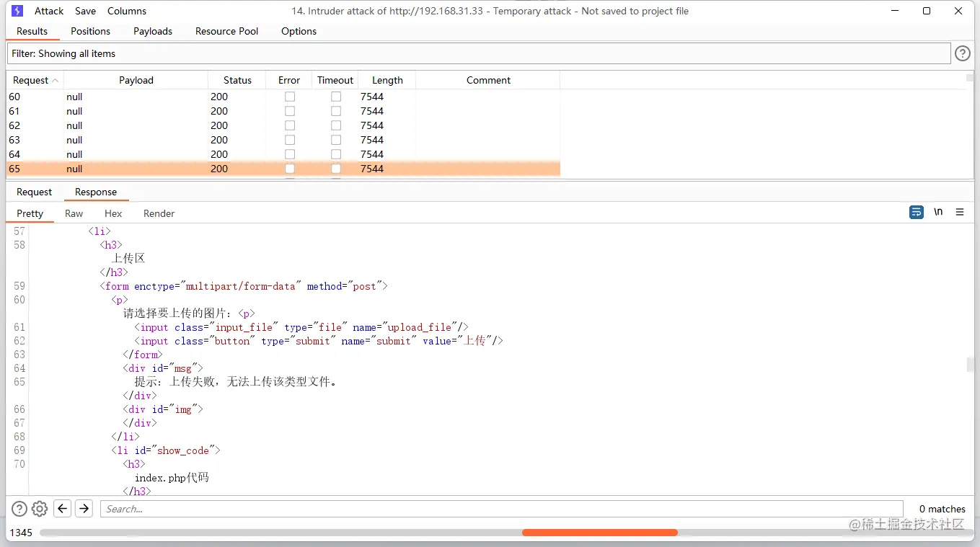Viewport: 980px width, 547px height.
Task: Switch to the Results tab
Action: click(32, 31)
